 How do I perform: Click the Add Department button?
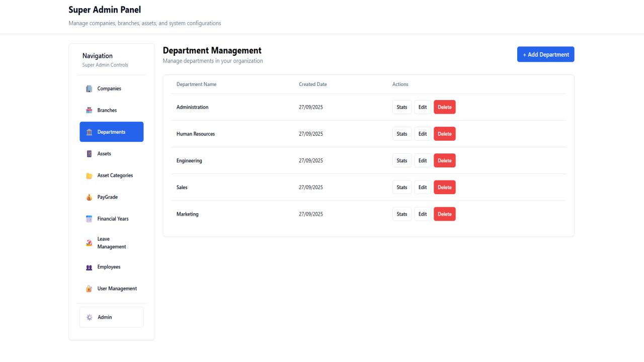pyautogui.click(x=545, y=54)
